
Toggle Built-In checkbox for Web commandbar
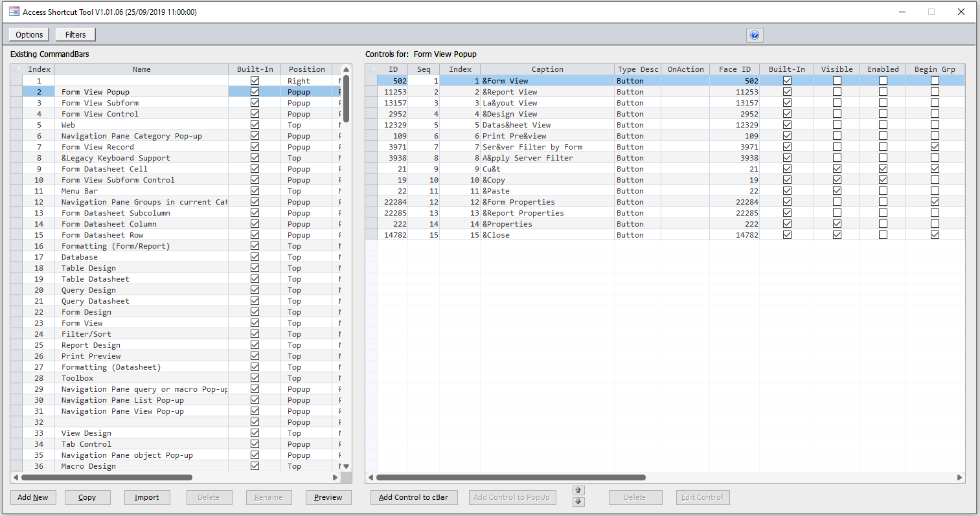pos(255,125)
